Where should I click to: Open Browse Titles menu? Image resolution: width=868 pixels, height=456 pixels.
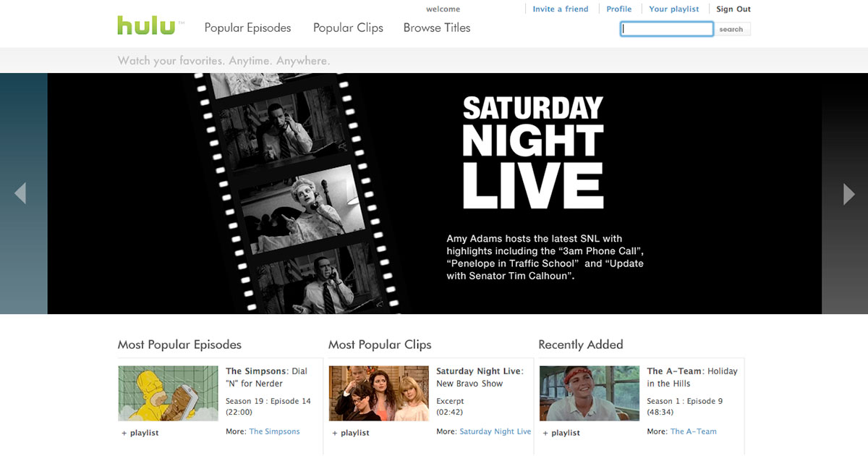pos(437,28)
